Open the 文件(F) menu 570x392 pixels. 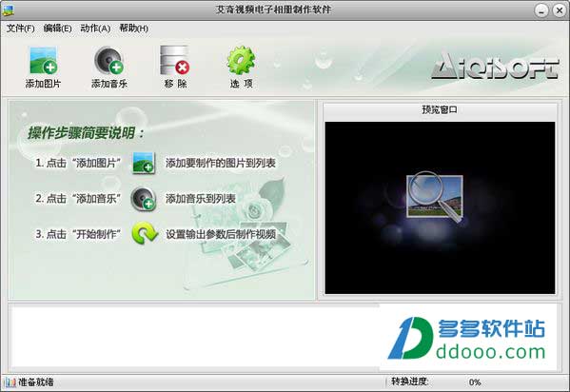tap(20, 29)
